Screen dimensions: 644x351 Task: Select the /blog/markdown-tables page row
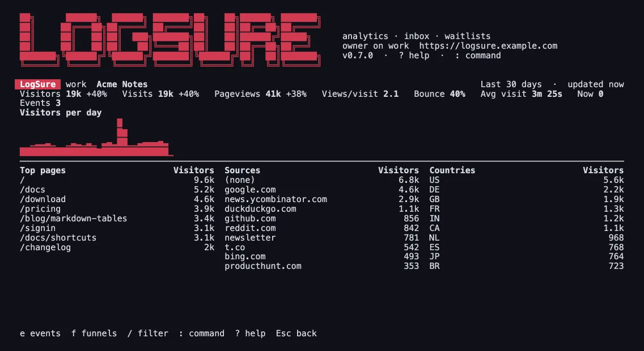[117, 219]
